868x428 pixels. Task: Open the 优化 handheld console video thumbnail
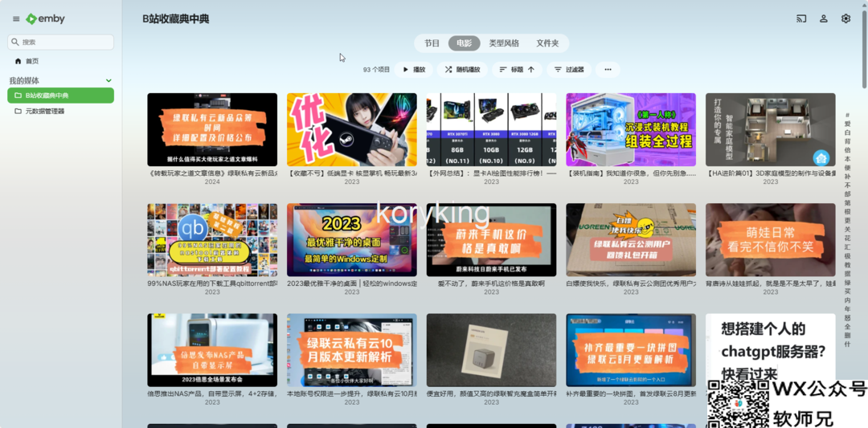pyautogui.click(x=351, y=129)
